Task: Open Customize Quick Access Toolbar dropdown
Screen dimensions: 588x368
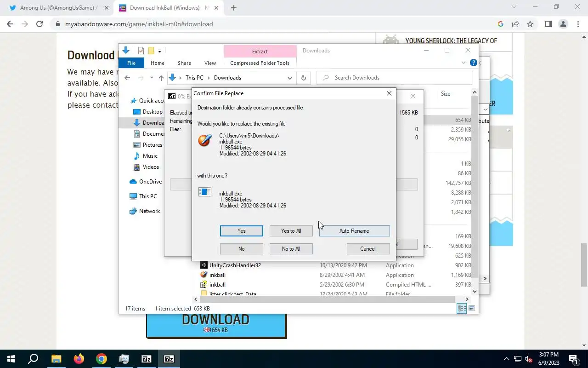Action: coord(159,51)
